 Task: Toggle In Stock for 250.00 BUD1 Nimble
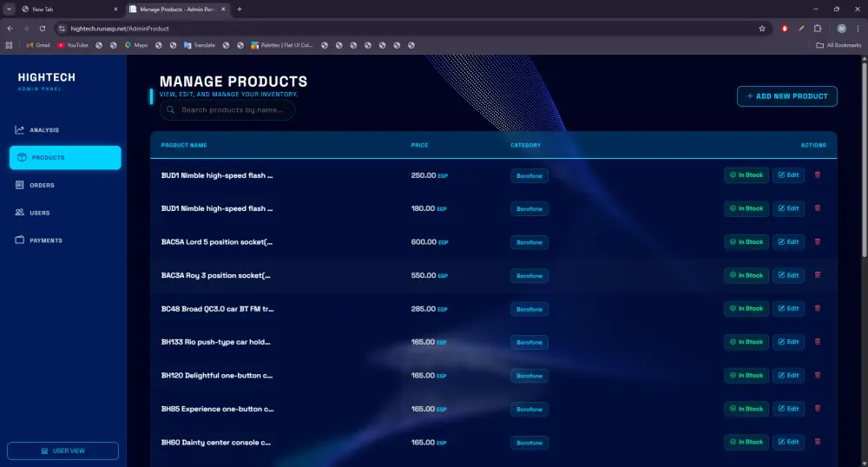(x=746, y=174)
